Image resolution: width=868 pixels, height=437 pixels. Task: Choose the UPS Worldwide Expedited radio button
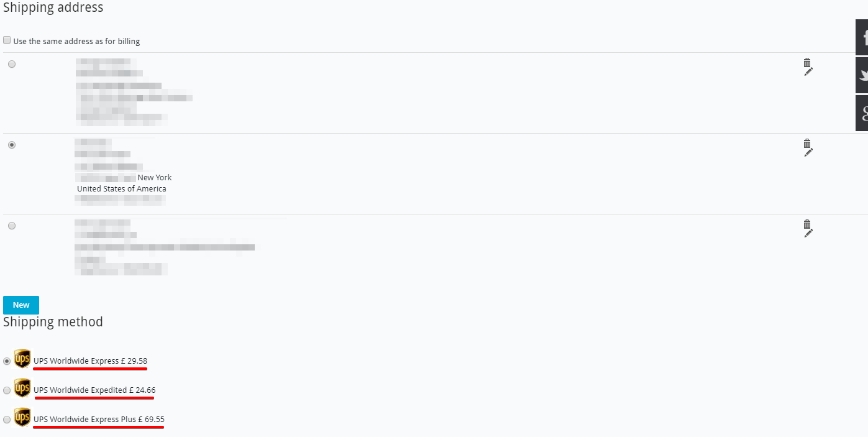point(7,390)
